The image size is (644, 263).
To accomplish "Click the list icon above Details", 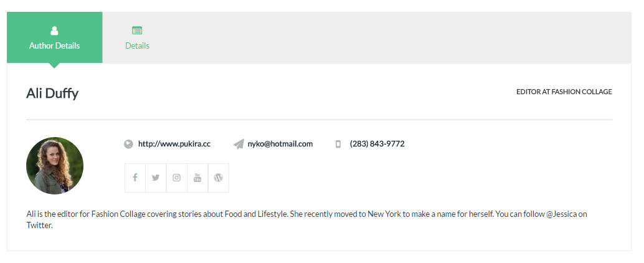I will pyautogui.click(x=137, y=31).
